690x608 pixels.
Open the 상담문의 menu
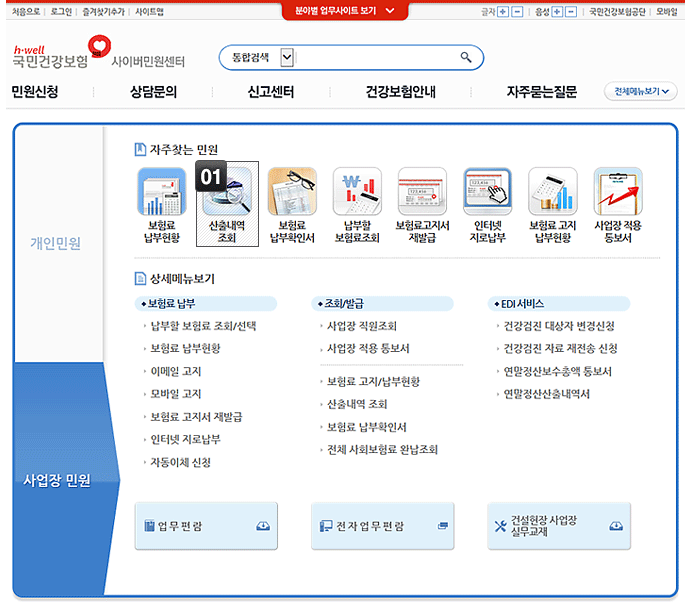[x=153, y=92]
